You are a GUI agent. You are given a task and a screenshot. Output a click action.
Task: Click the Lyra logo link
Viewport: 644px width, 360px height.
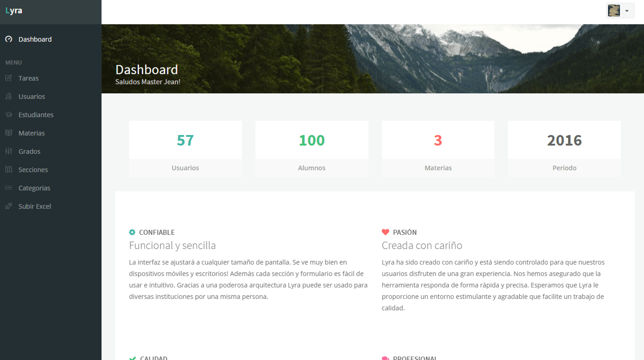pyautogui.click(x=14, y=11)
